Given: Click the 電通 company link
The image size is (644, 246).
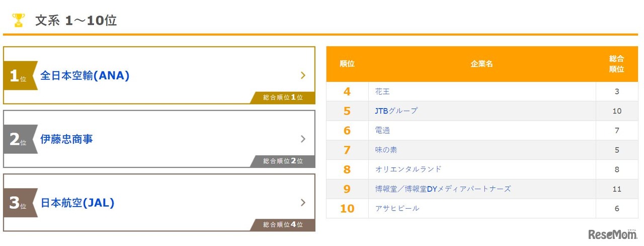Looking at the screenshot, I should pyautogui.click(x=382, y=131).
